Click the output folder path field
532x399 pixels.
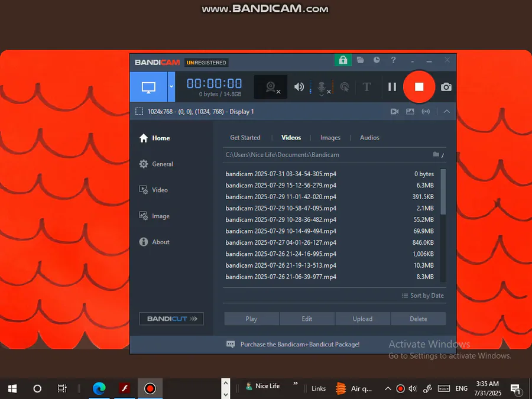pyautogui.click(x=326, y=155)
